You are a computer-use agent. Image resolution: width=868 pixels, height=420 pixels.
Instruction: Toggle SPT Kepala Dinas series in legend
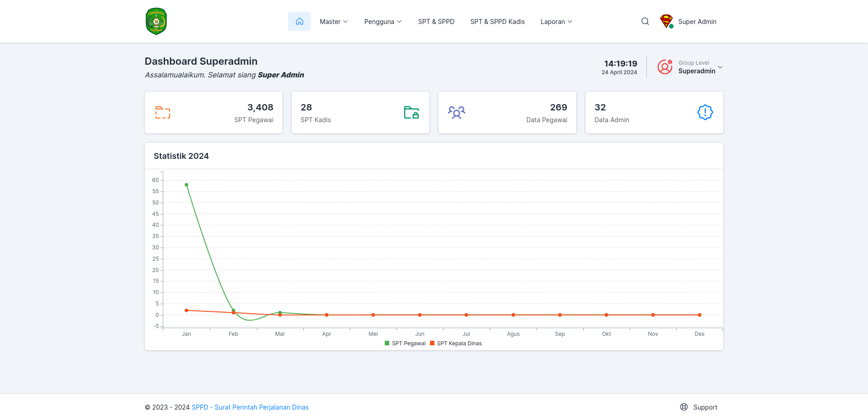pyautogui.click(x=456, y=344)
